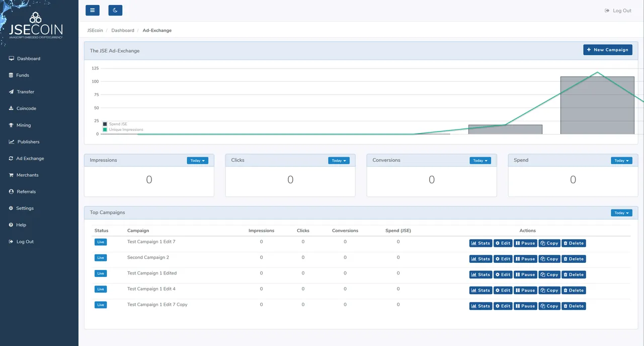Copy Test Campaign 1 Edited
The width and height of the screenshot is (644, 346).
coord(549,274)
